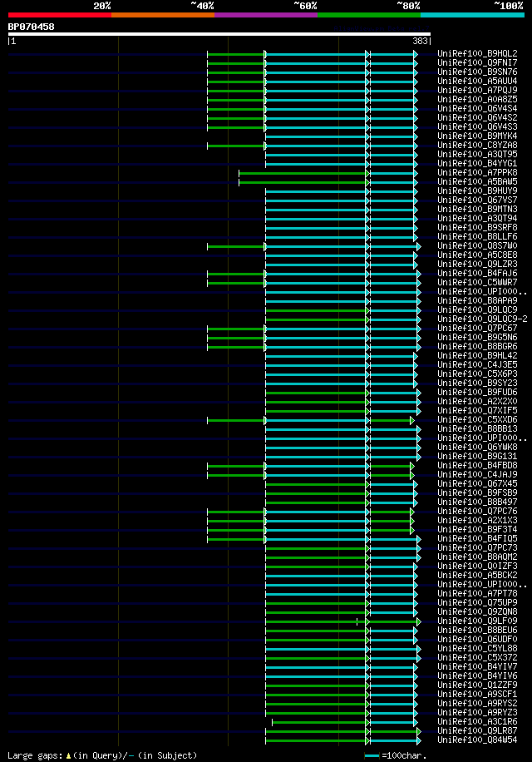Select the UniRef100_A3C1R6 label
The height and width of the screenshot is (762, 532).
click(477, 722)
